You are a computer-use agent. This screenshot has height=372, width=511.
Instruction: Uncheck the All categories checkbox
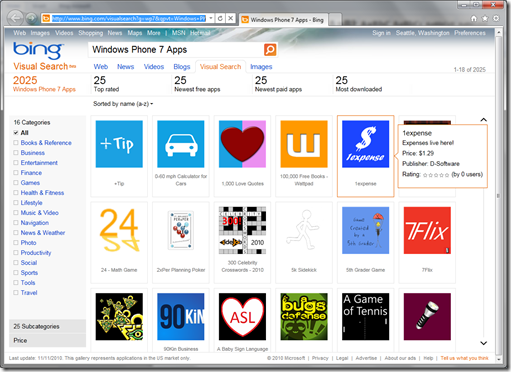(16, 133)
